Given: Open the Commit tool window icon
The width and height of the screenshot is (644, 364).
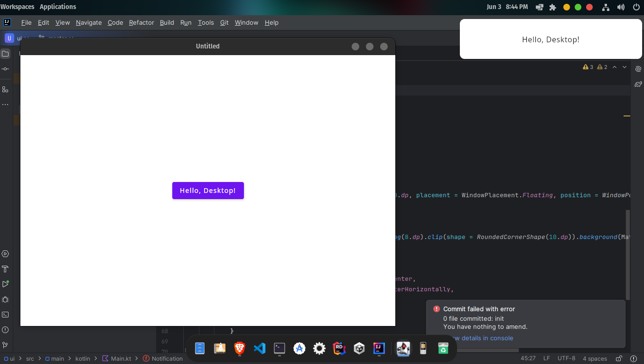Looking at the screenshot, I should (5, 69).
